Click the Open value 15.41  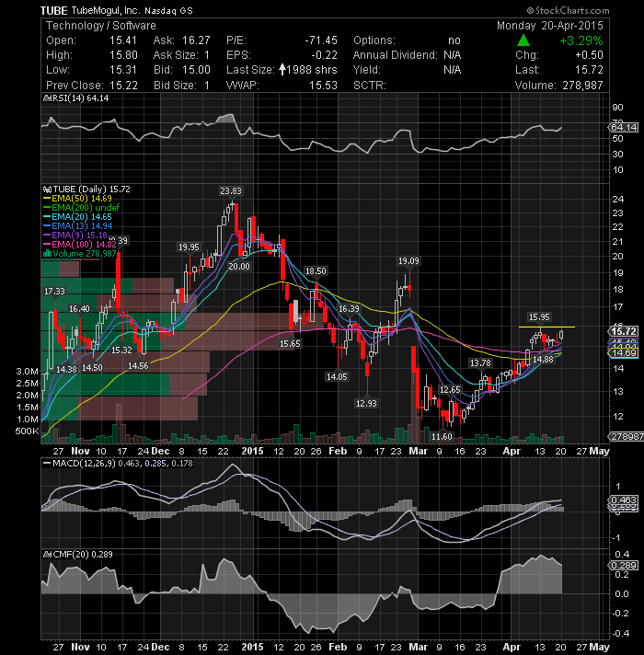point(123,40)
